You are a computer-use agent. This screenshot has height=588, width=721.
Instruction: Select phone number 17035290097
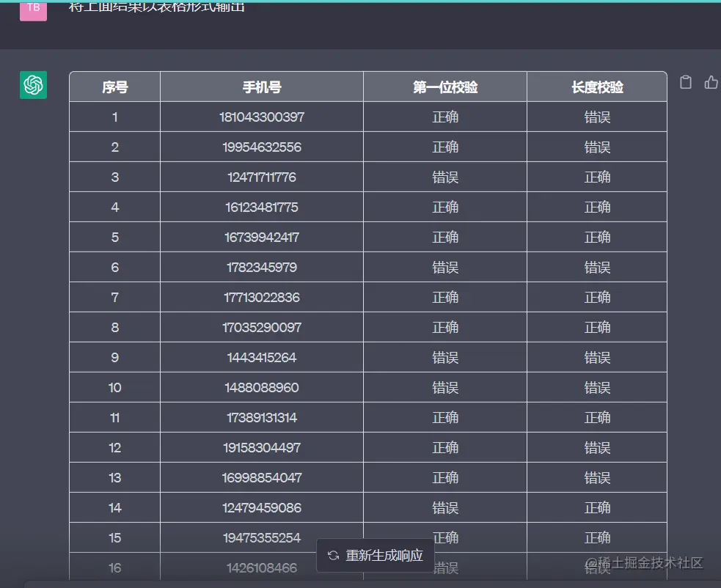262,327
